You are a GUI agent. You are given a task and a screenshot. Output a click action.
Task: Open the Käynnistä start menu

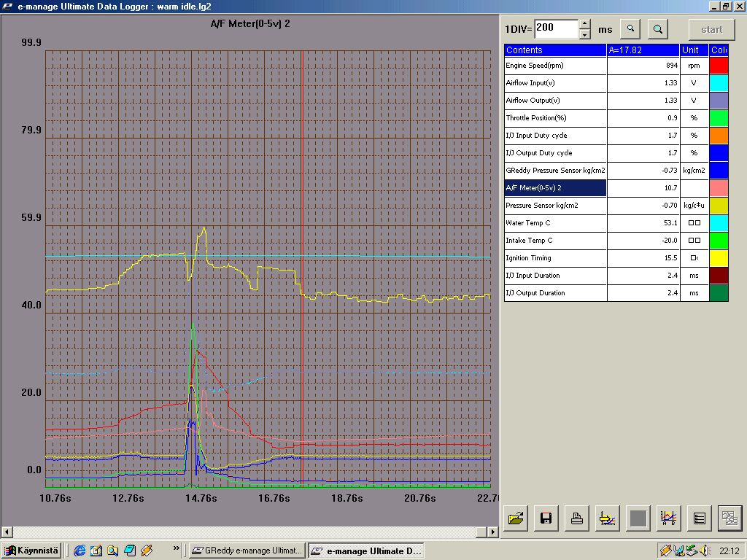[31, 551]
